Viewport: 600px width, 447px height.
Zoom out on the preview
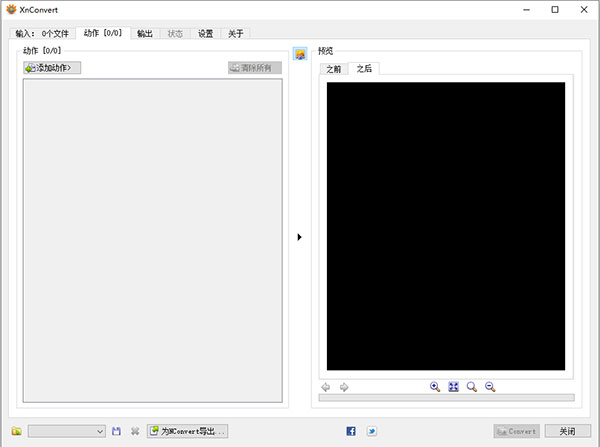(x=490, y=387)
